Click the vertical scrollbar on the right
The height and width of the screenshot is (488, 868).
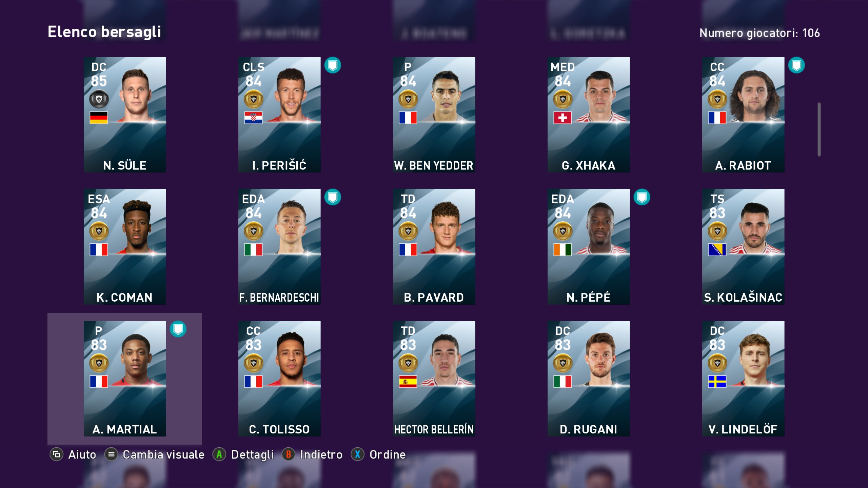point(819,129)
